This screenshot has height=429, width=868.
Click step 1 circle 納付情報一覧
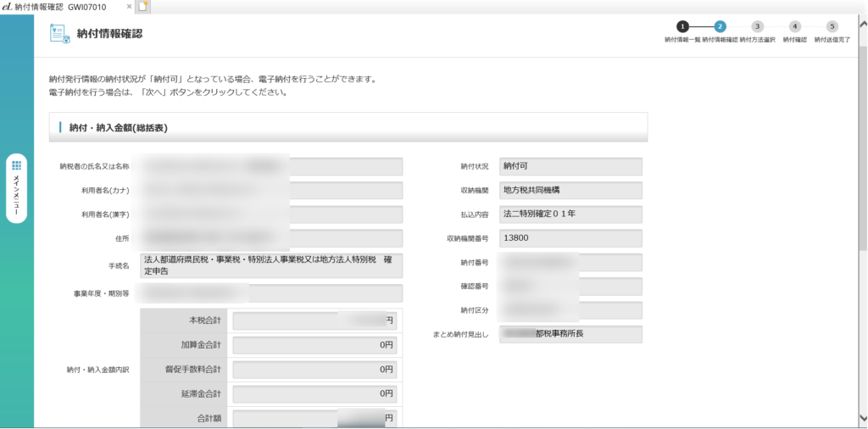(x=683, y=27)
